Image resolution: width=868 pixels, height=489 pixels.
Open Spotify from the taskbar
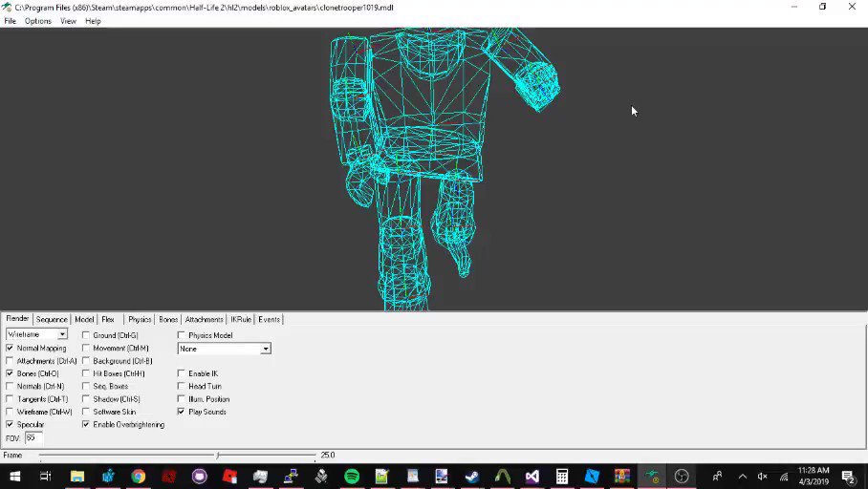[x=352, y=476]
